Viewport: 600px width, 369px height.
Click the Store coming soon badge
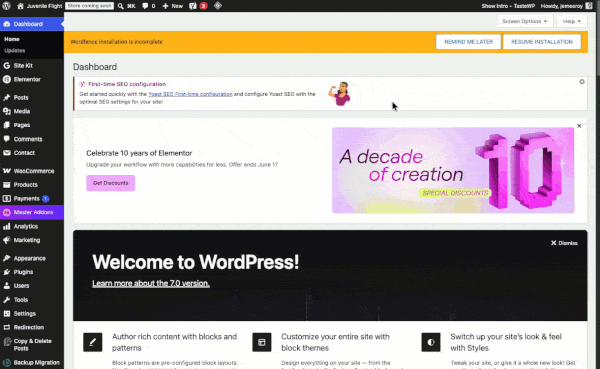(x=90, y=6)
